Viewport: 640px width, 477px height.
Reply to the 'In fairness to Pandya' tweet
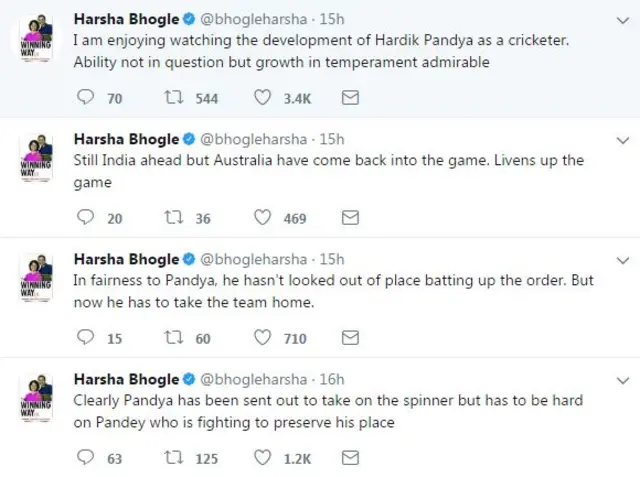(85, 338)
